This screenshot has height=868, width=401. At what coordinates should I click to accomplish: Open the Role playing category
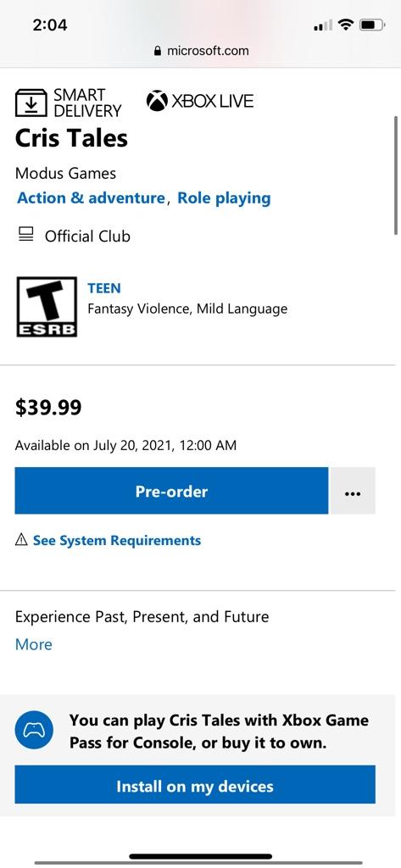pos(224,198)
